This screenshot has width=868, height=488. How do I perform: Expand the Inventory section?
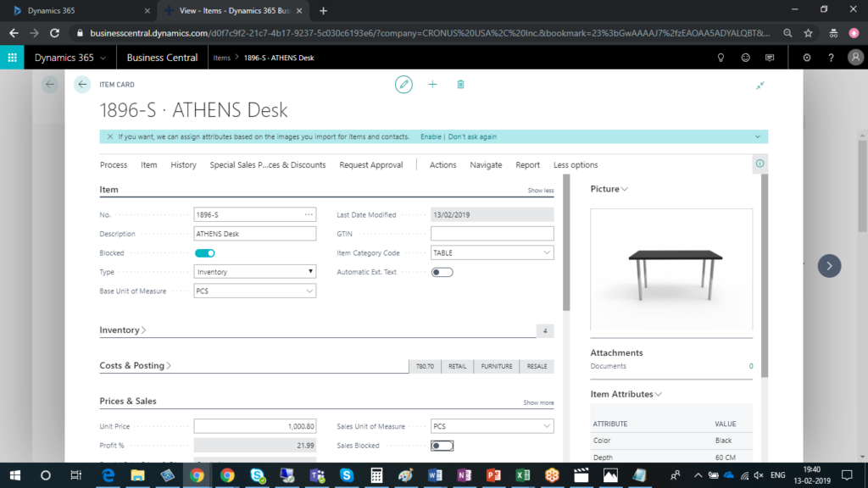(123, 330)
